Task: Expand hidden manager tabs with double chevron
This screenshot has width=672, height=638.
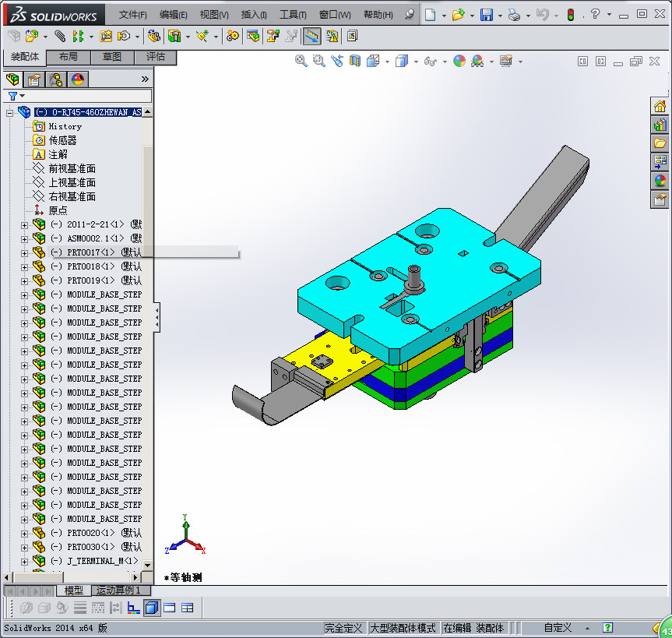Action: 145,79
